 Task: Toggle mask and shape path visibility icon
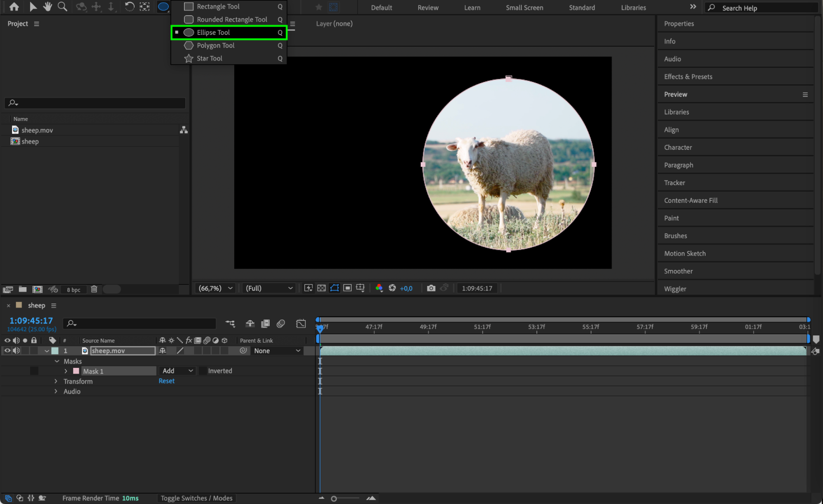pos(334,288)
